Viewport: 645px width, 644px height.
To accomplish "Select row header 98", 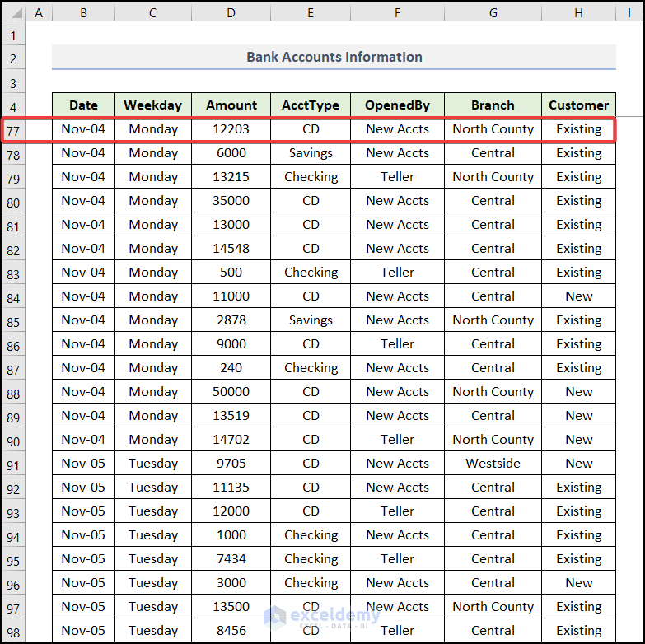I will point(13,632).
